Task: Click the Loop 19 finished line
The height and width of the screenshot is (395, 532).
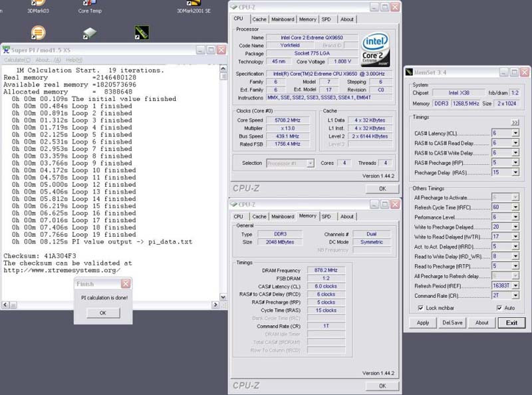Action: click(x=74, y=235)
